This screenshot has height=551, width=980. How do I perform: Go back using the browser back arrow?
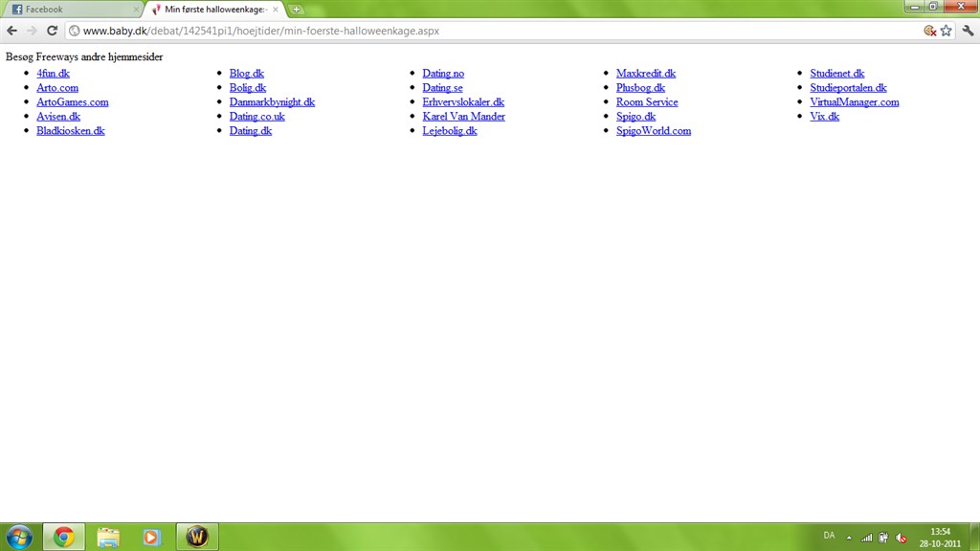(x=11, y=31)
